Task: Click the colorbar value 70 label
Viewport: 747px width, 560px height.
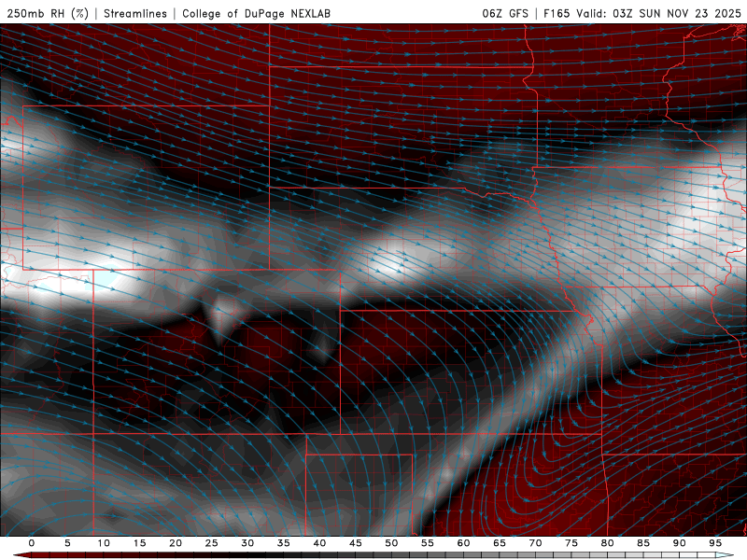Action: click(535, 543)
